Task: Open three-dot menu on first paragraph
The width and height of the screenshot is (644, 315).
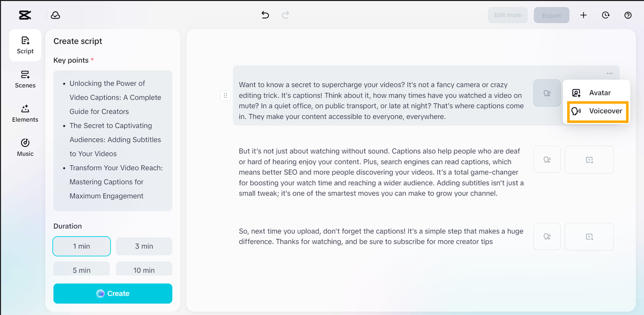Action: point(610,73)
